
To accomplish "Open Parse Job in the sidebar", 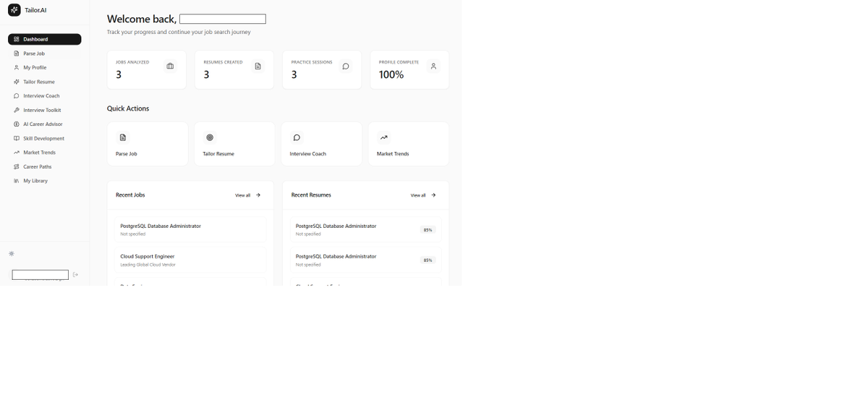I will coord(45,54).
